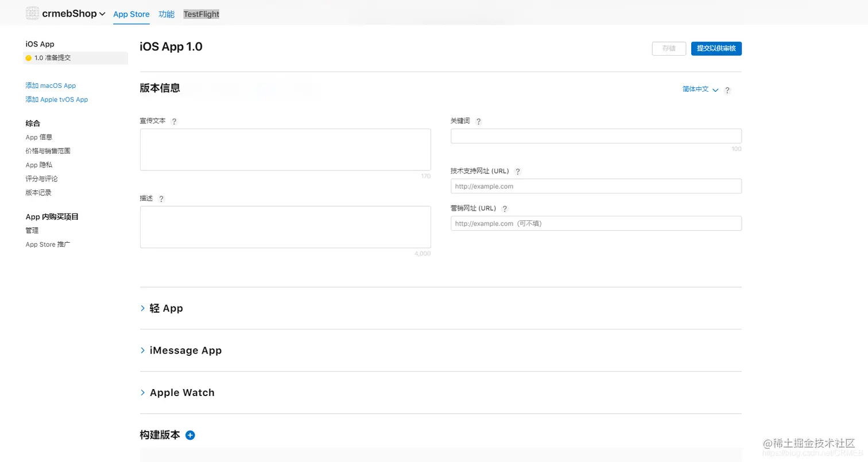Click the App 内购买项目 sidebar heading

(x=52, y=217)
